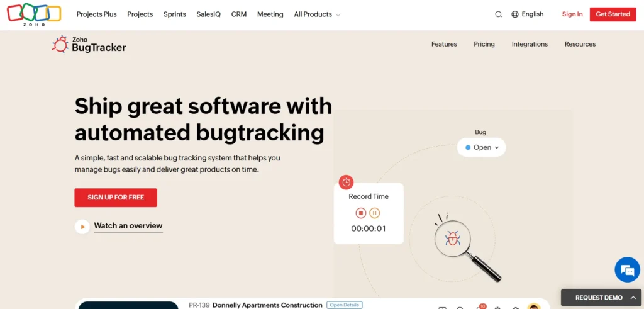The image size is (644, 309).
Task: Click the Sign In link
Action: [x=572, y=14]
